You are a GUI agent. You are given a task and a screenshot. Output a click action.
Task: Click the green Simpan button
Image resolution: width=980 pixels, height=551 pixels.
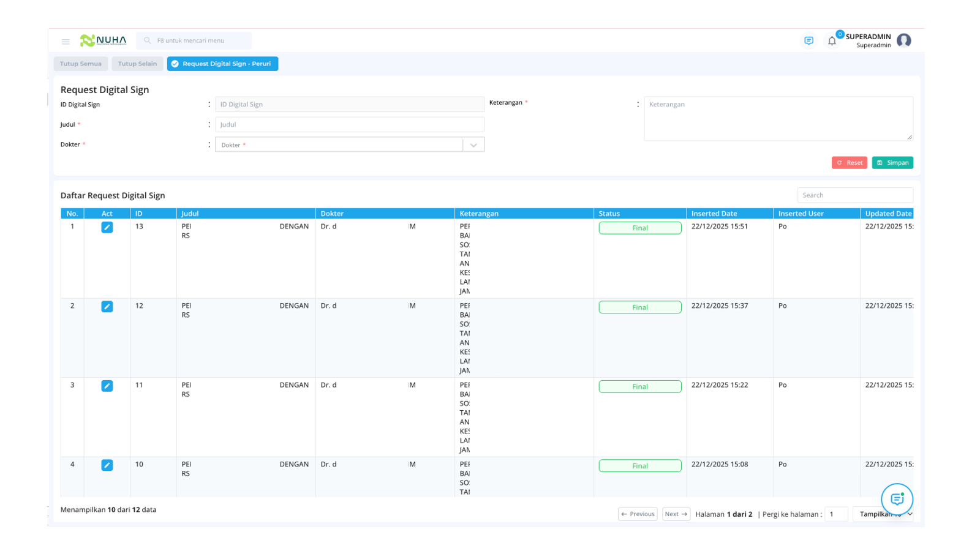[x=892, y=163]
